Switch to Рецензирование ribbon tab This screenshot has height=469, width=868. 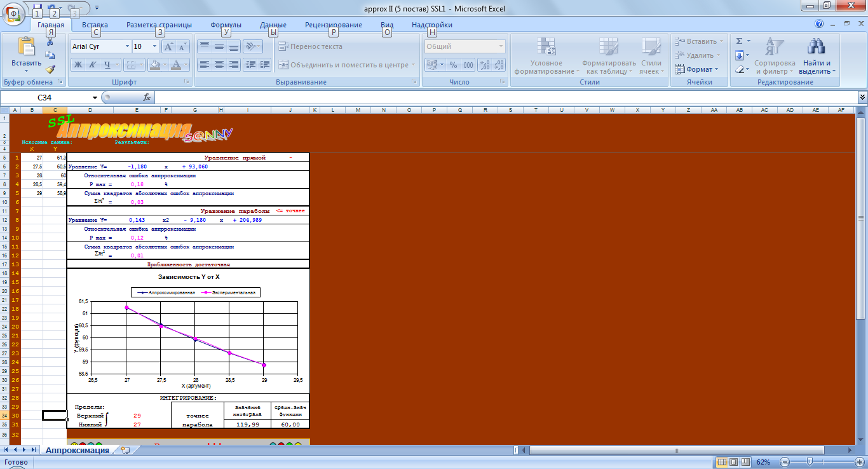pos(334,25)
